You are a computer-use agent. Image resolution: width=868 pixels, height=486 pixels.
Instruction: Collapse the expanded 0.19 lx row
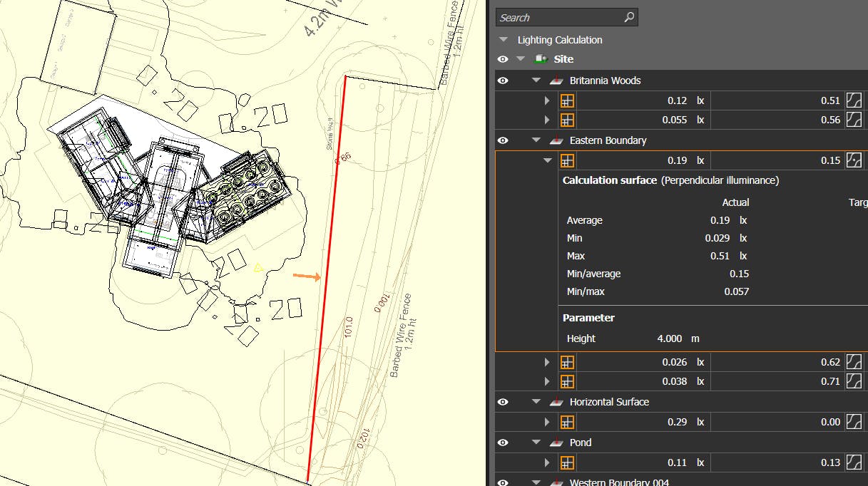(548, 160)
